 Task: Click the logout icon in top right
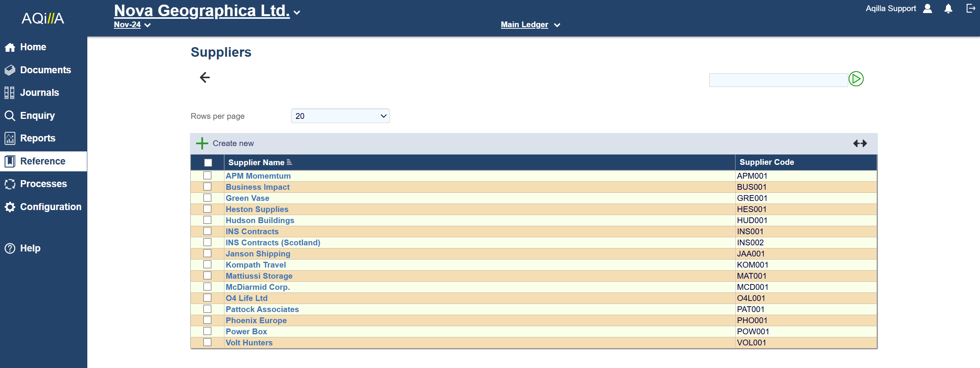[x=970, y=8]
